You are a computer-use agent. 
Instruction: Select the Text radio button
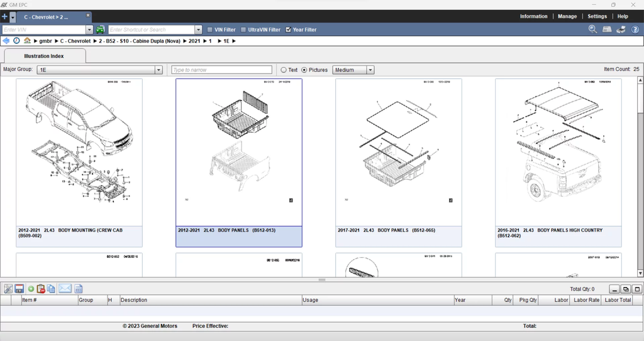(284, 70)
